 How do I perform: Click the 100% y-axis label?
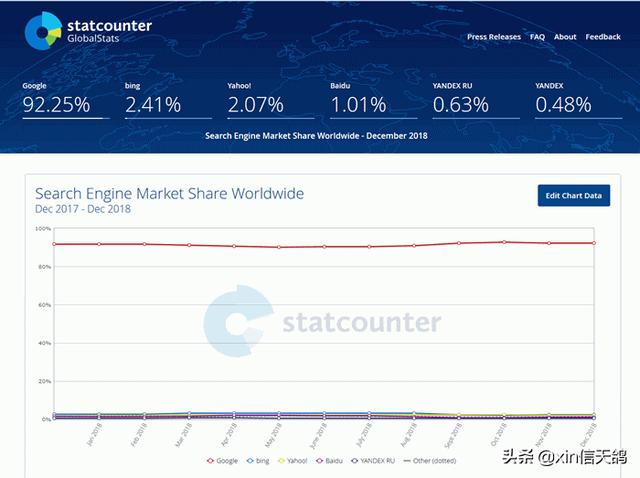point(43,229)
